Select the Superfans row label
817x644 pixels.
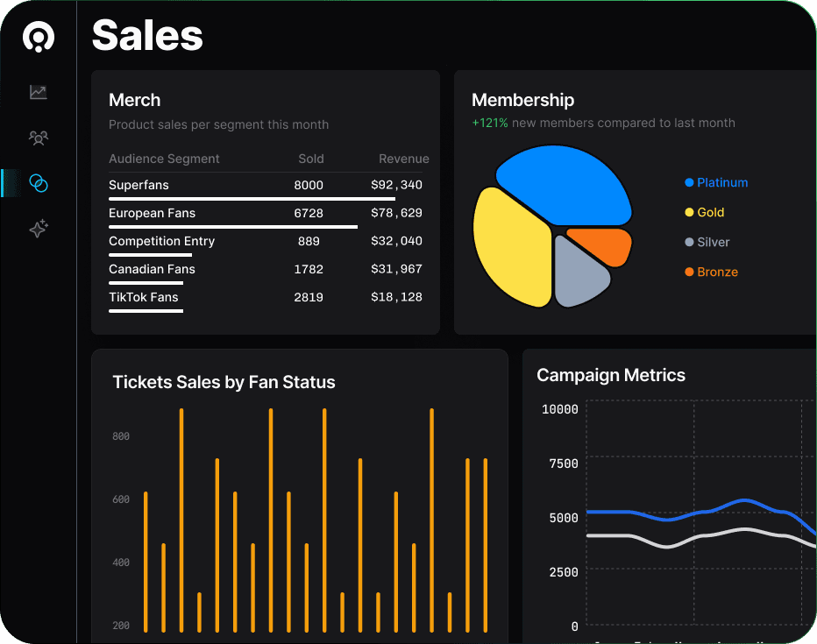pos(139,185)
